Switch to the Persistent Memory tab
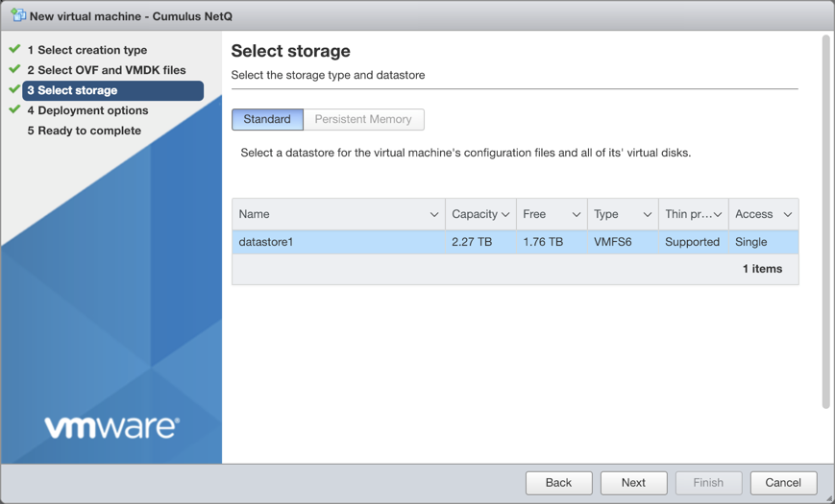Image resolution: width=835 pixels, height=504 pixels. pyautogui.click(x=363, y=119)
